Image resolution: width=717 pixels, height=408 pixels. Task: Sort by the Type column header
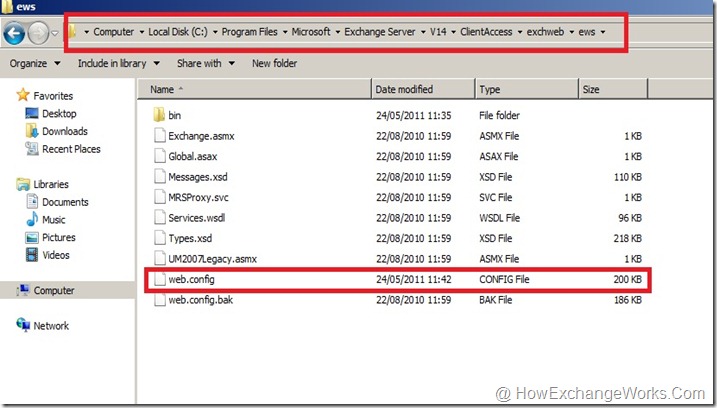pos(527,89)
